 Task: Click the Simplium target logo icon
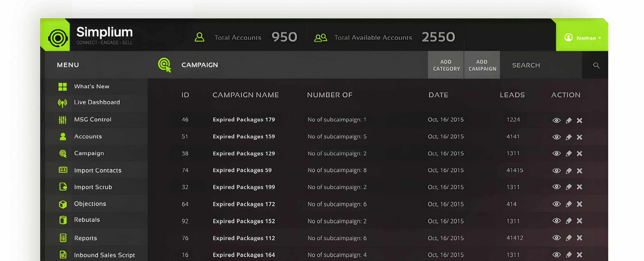[x=58, y=38]
